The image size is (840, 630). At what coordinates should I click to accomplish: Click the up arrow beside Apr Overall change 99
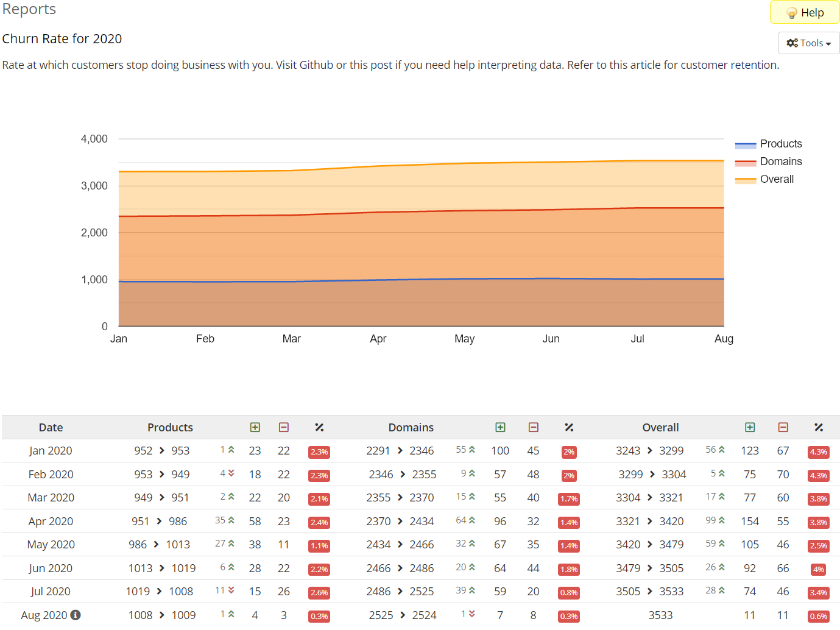[722, 520]
